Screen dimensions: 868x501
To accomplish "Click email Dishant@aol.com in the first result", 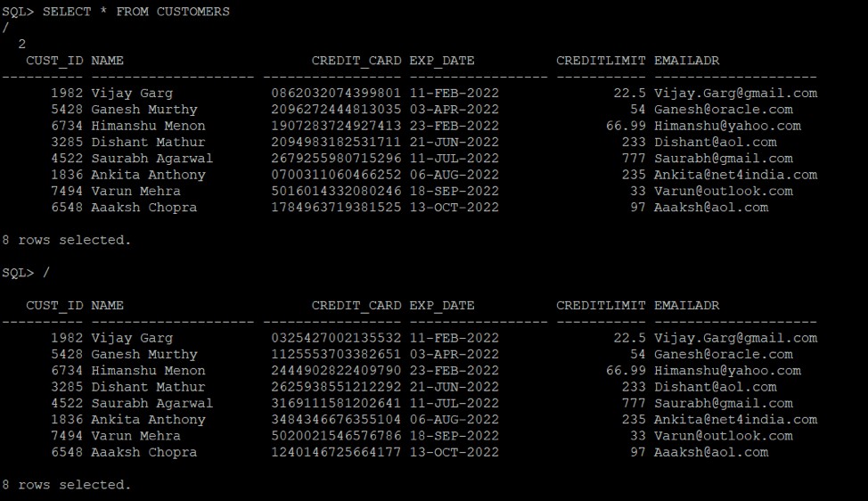I will coord(716,142).
